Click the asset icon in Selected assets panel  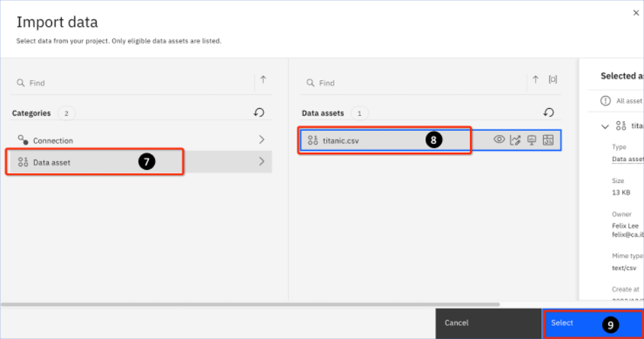pos(621,125)
